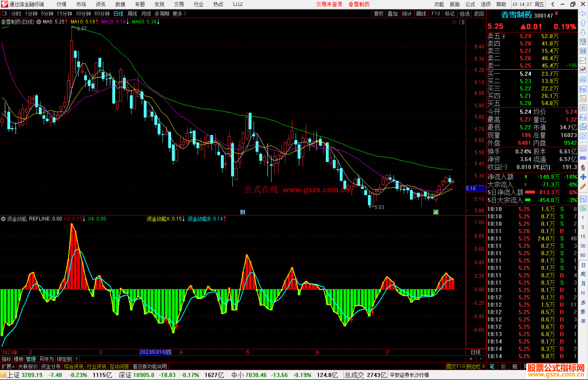Switch to the 周线 period tab

click(x=132, y=14)
